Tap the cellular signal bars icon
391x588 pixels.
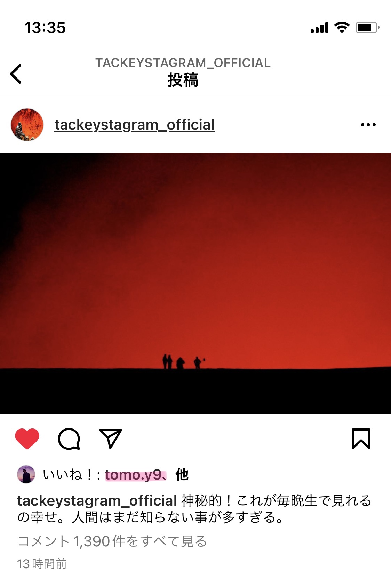tap(319, 28)
